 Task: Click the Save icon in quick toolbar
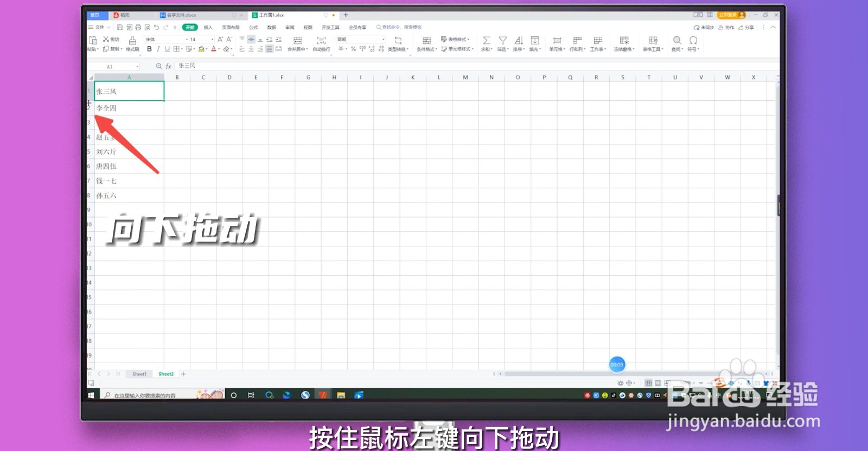pos(120,27)
